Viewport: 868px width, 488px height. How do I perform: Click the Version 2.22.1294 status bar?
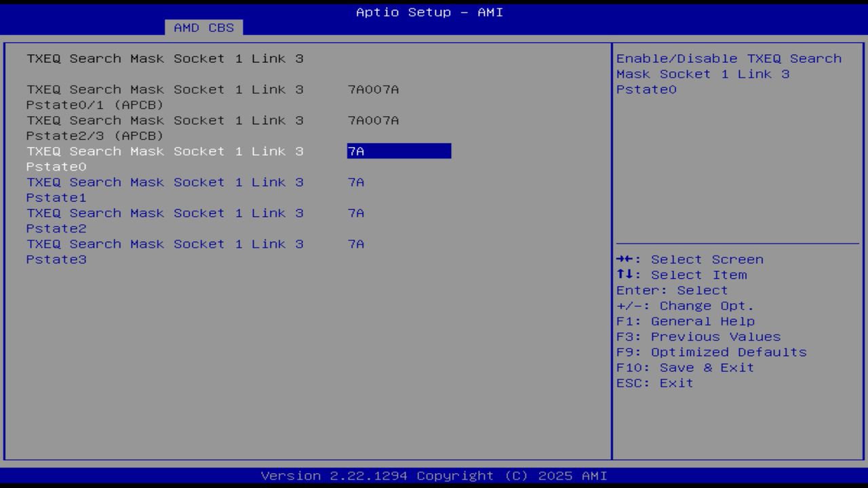pyautogui.click(x=434, y=475)
